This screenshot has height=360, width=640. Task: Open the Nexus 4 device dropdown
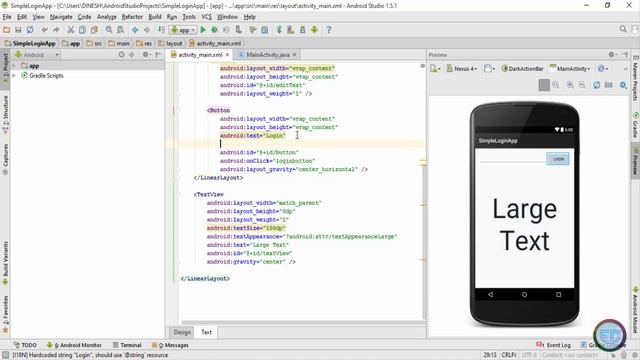(x=462, y=69)
